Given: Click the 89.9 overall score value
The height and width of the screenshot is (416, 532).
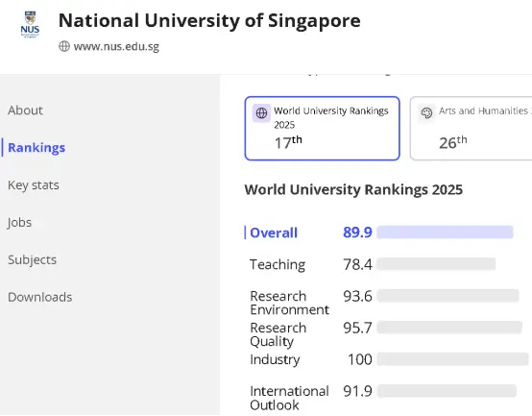Looking at the screenshot, I should [x=357, y=232].
